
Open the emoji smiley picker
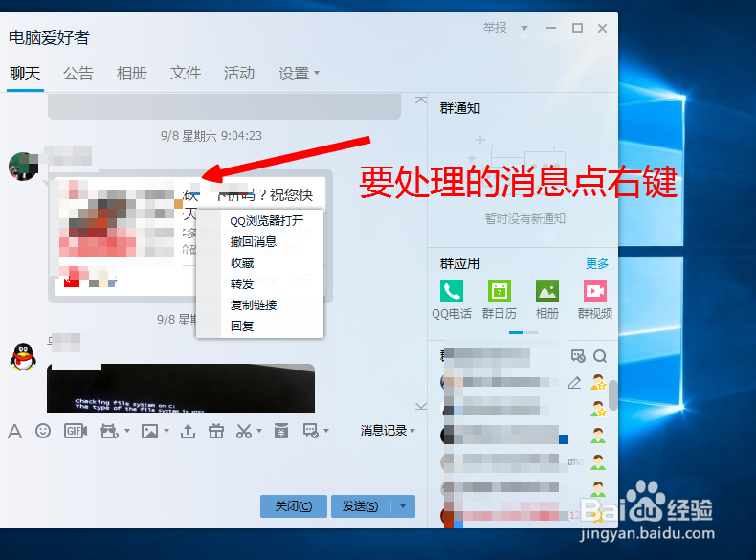point(43,431)
